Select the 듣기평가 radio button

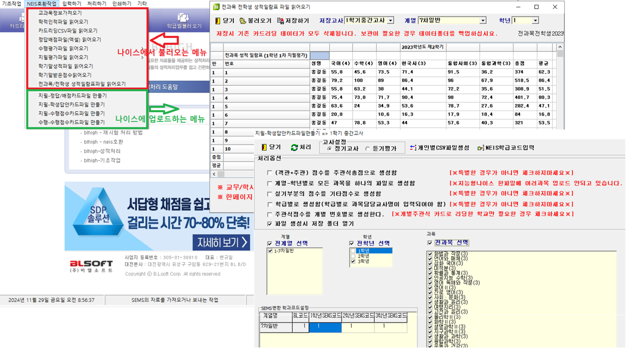click(x=367, y=149)
